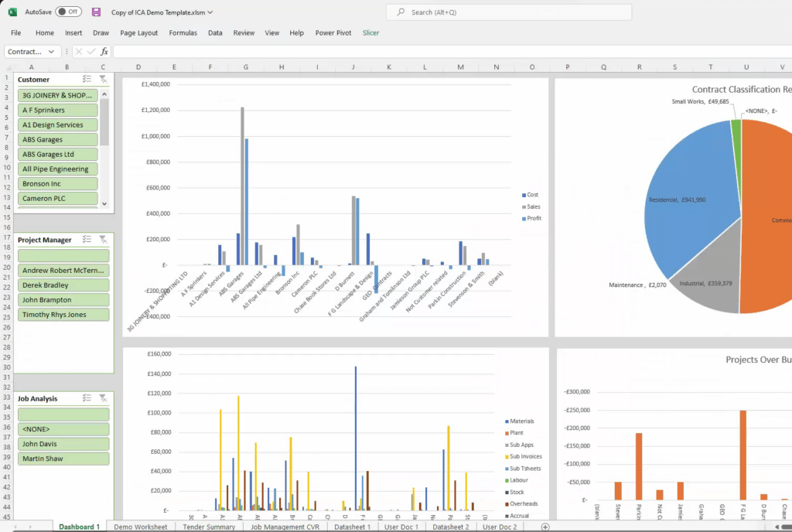Image resolution: width=792 pixels, height=532 pixels.
Task: Open the Demo Worksheet sheet tab
Action: point(141,527)
